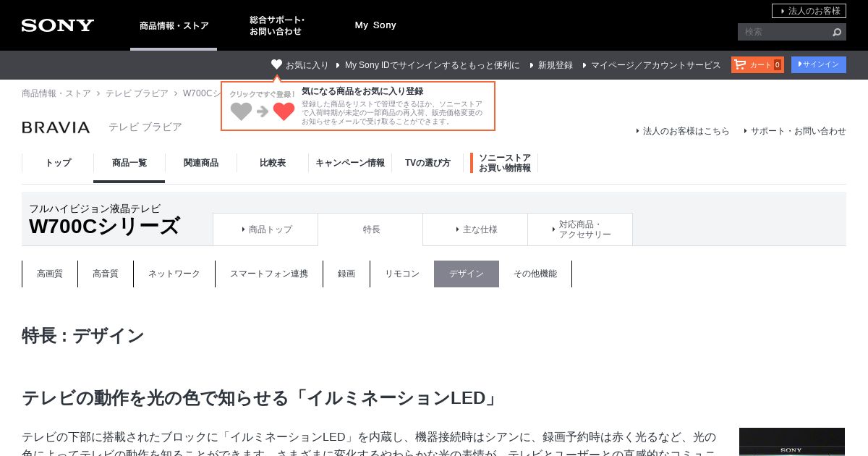Open 対応商品・アクセサリー tab

click(580, 229)
